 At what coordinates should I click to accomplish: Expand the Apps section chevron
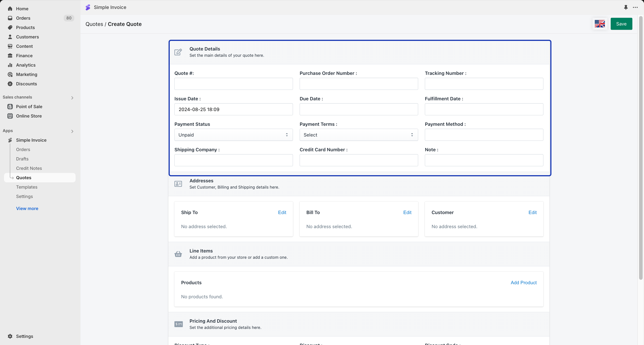pyautogui.click(x=72, y=131)
